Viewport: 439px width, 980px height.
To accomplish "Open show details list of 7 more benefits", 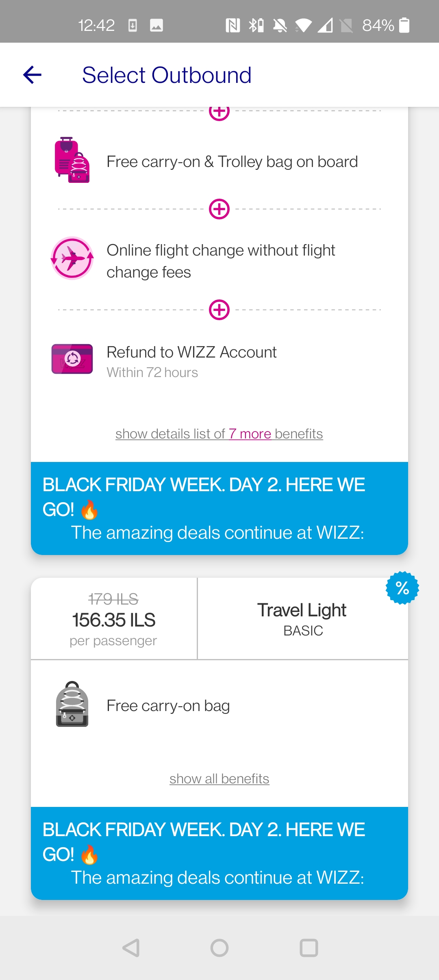I will pyautogui.click(x=219, y=434).
